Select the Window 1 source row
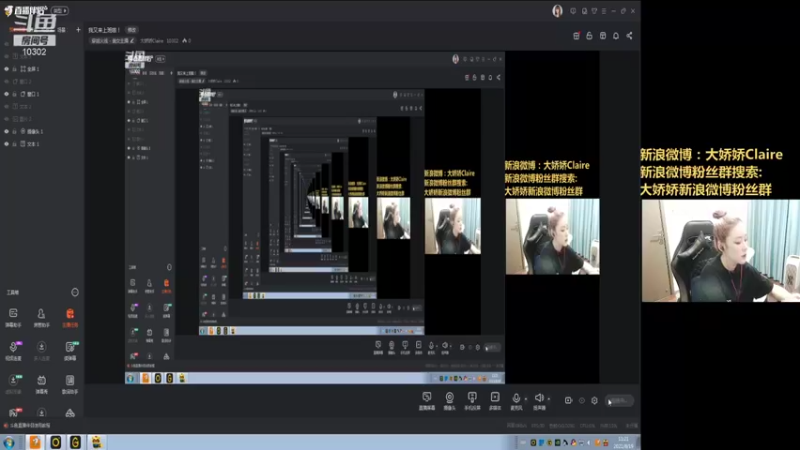800x450 pixels. [42, 94]
